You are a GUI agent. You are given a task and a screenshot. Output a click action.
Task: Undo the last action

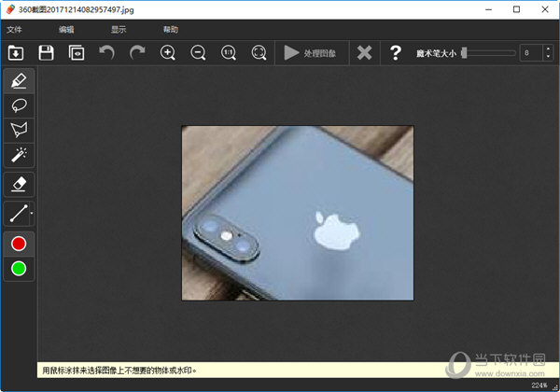(x=106, y=53)
